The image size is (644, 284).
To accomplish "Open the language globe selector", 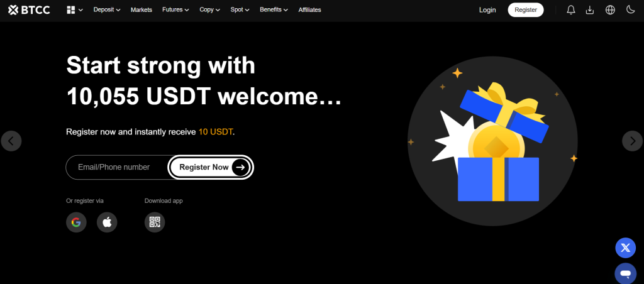I will [x=610, y=10].
